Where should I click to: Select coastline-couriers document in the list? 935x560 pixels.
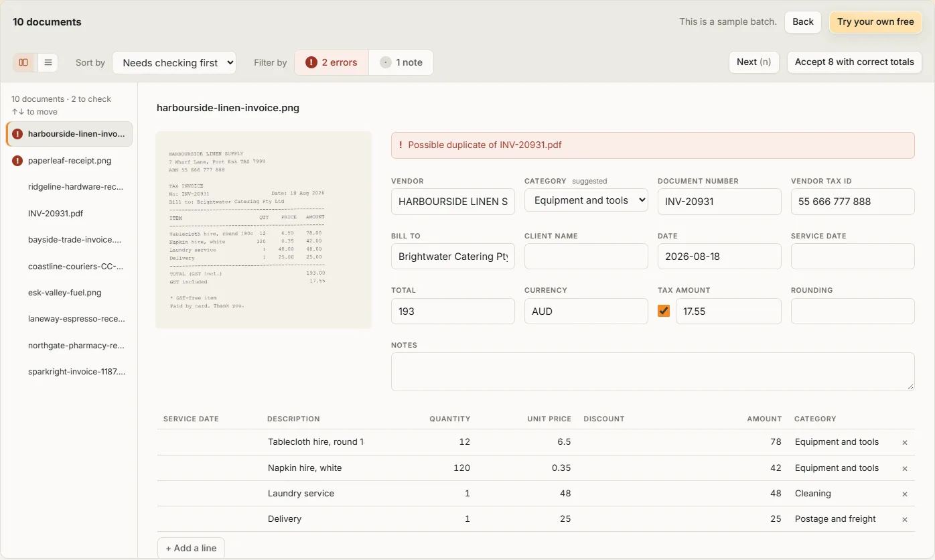[69, 267]
